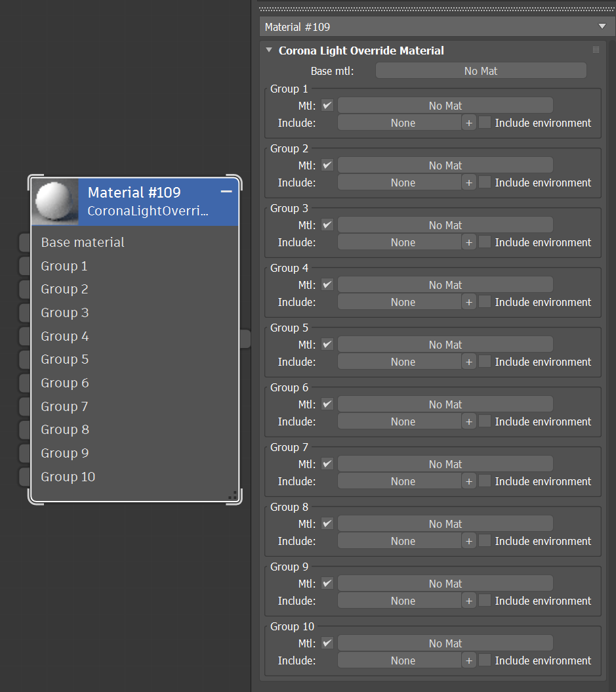Toggle Group 1 Mtl checkbox
This screenshot has height=692, width=616.
pos(327,106)
